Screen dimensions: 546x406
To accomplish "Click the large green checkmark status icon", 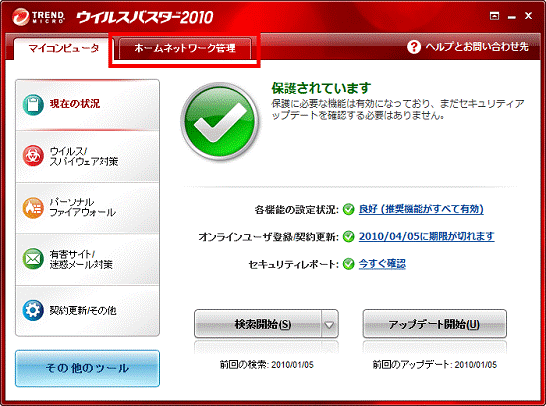I will [220, 121].
